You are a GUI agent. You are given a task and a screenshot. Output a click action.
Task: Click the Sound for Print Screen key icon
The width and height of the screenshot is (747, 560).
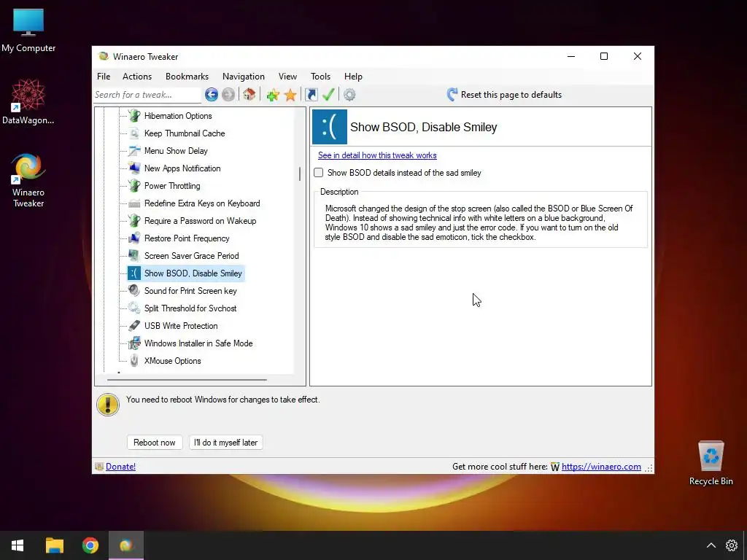point(134,291)
